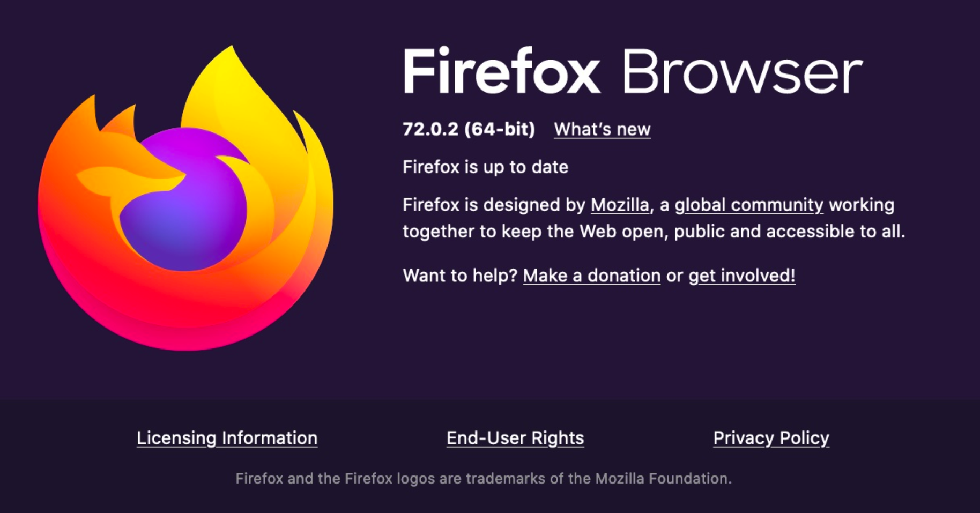Screen dimensions: 980x513
Task: Click the word Browser in heading
Action: [742, 72]
